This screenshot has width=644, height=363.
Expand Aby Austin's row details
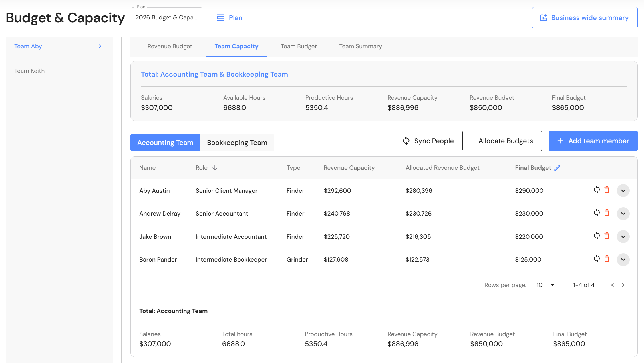pos(623,191)
